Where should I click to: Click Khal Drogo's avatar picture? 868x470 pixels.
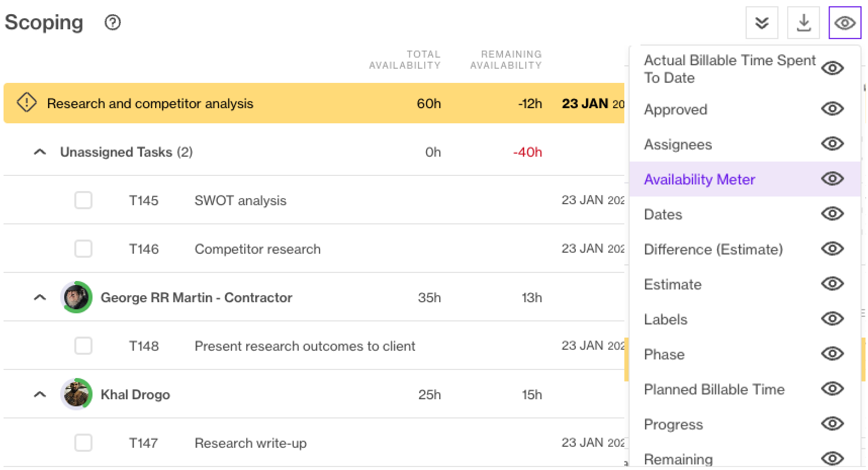click(x=76, y=394)
